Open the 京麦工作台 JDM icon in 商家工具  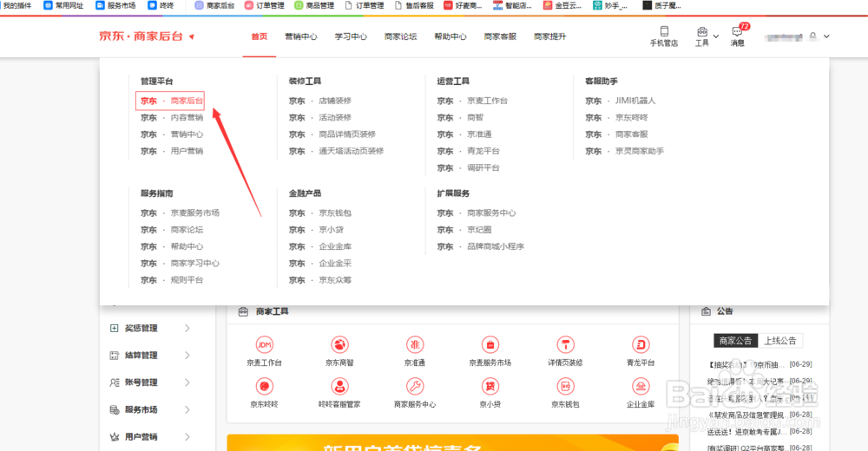tap(265, 344)
